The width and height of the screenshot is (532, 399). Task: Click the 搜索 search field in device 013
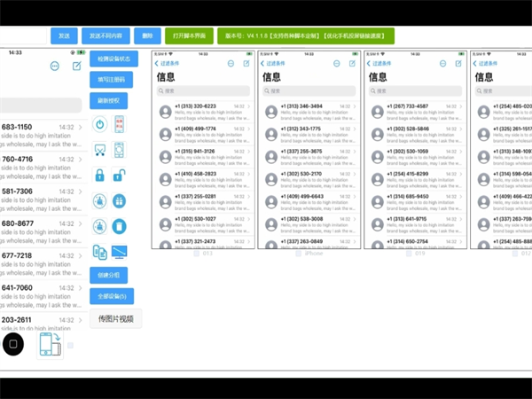click(x=202, y=90)
